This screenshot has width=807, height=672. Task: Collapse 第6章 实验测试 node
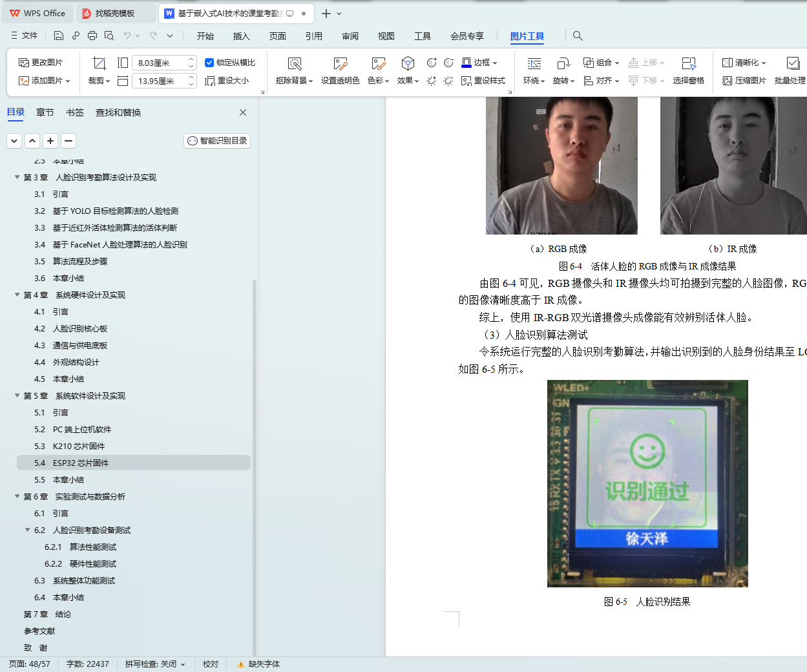click(x=17, y=496)
